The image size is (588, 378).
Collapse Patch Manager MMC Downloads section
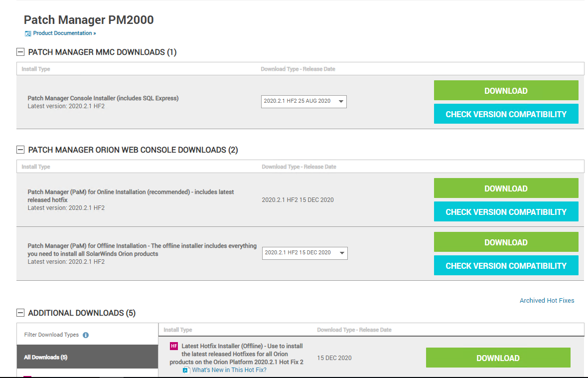(x=20, y=52)
